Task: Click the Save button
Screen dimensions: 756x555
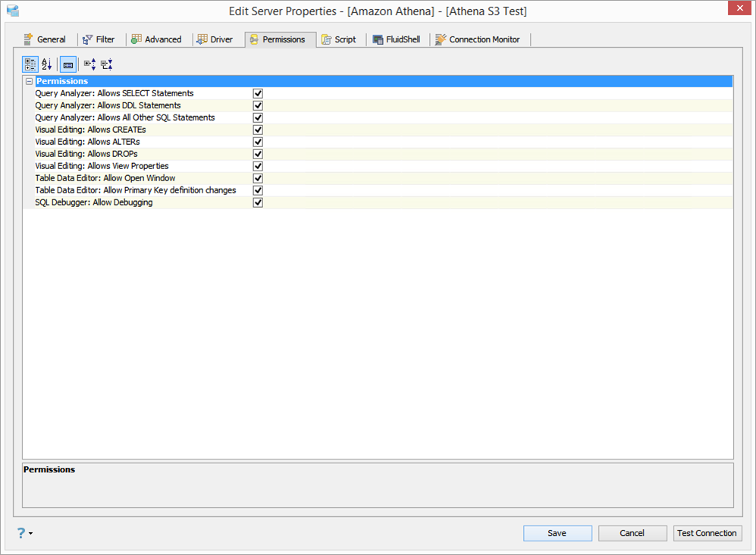Action: [x=557, y=533]
